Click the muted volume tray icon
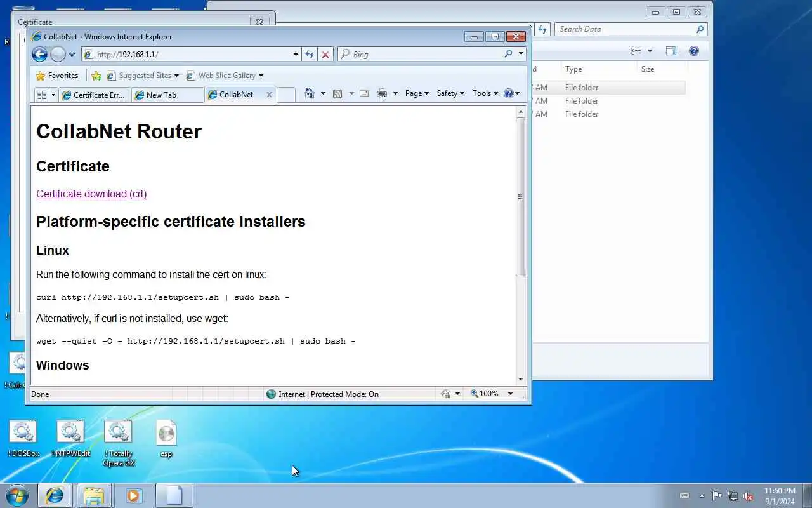Image resolution: width=812 pixels, height=508 pixels. click(749, 496)
